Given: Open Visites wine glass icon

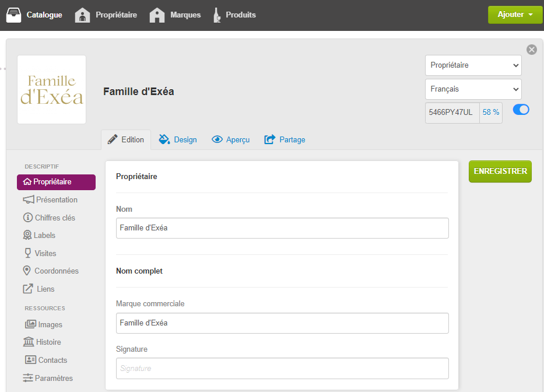Looking at the screenshot, I should (28, 253).
